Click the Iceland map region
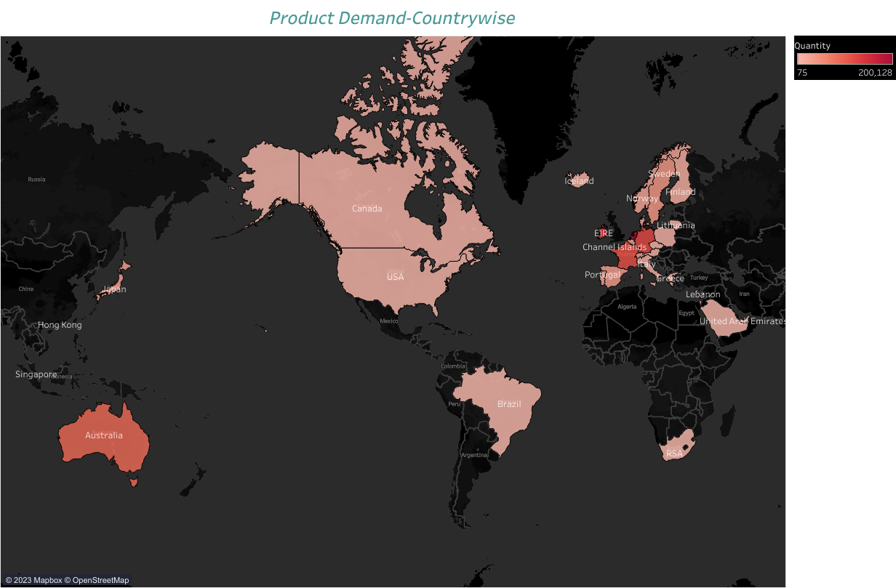The width and height of the screenshot is (896, 588). [580, 179]
